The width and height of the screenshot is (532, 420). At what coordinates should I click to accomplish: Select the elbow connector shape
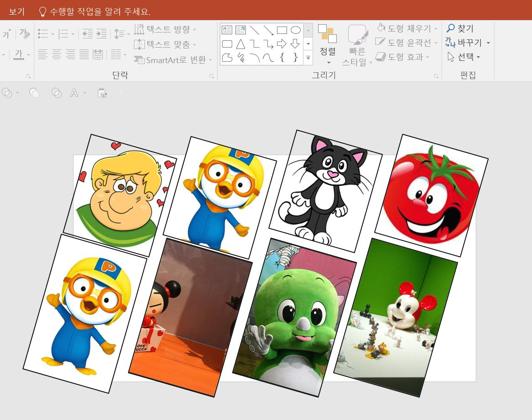255,44
